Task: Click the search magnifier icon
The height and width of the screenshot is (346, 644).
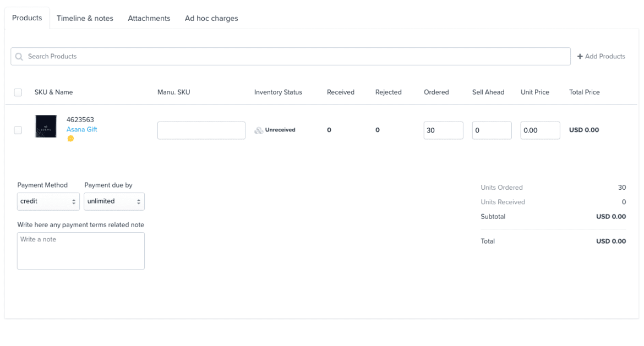Action: coord(19,57)
